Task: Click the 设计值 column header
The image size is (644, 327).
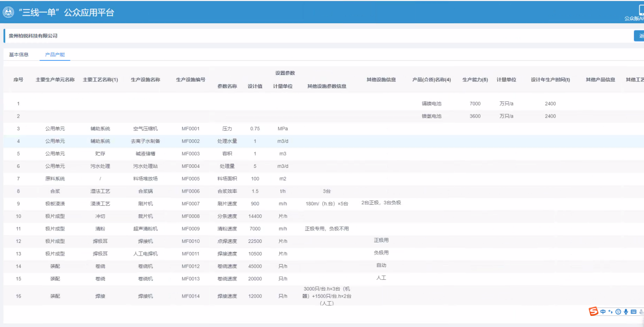Action: point(255,86)
